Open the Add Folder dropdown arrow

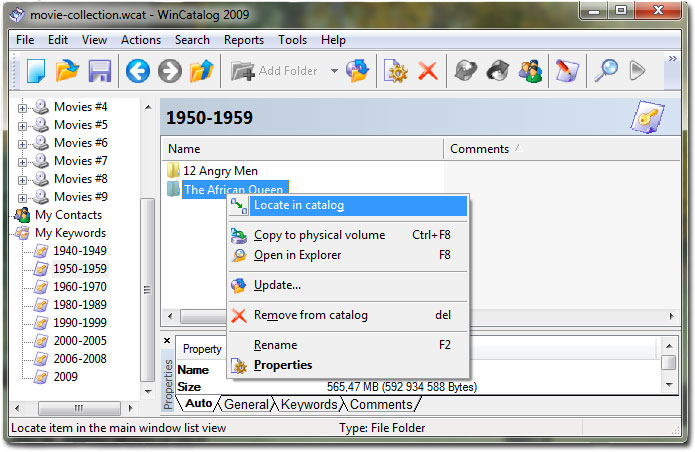click(x=334, y=71)
